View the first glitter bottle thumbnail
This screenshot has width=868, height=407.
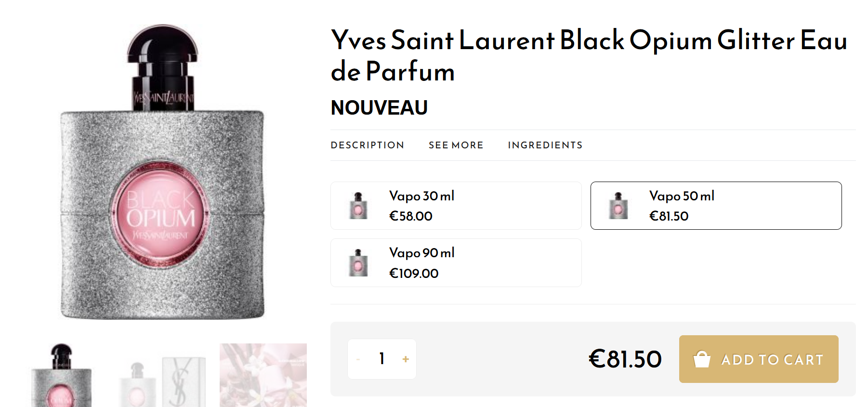(x=61, y=376)
